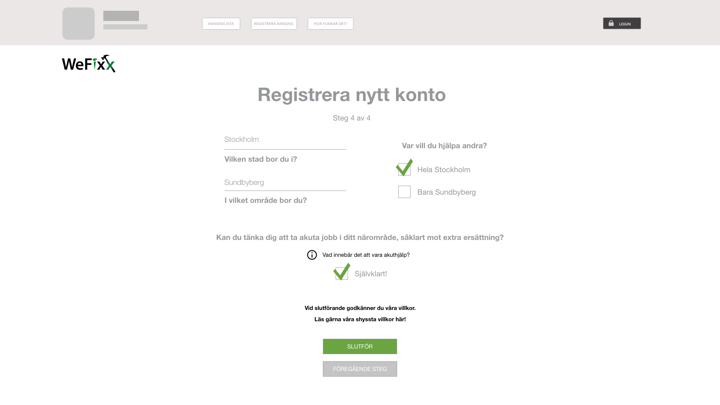Viewport: 720px width, 405px height.
Task: Click the gray placeholder title bar in header
Action: point(121,16)
